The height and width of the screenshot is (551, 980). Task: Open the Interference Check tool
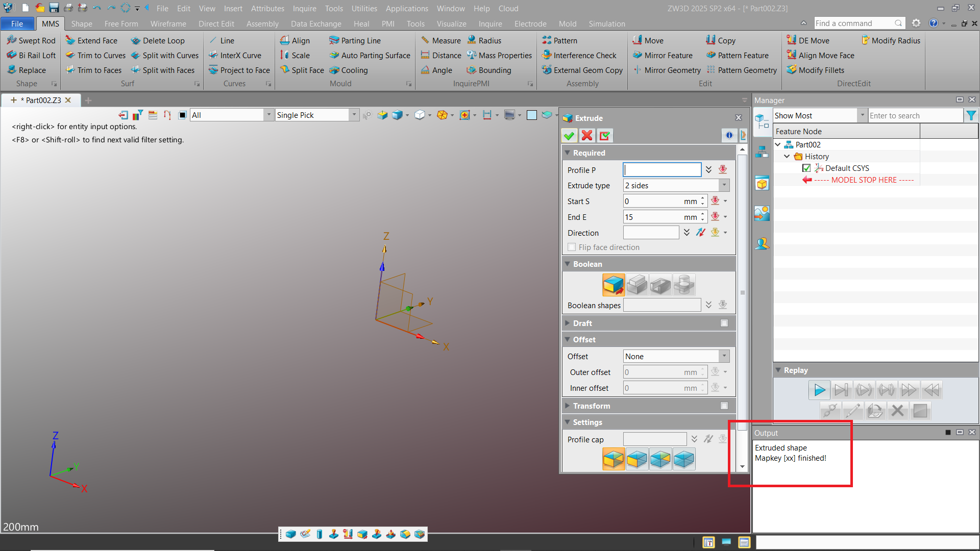click(x=579, y=55)
